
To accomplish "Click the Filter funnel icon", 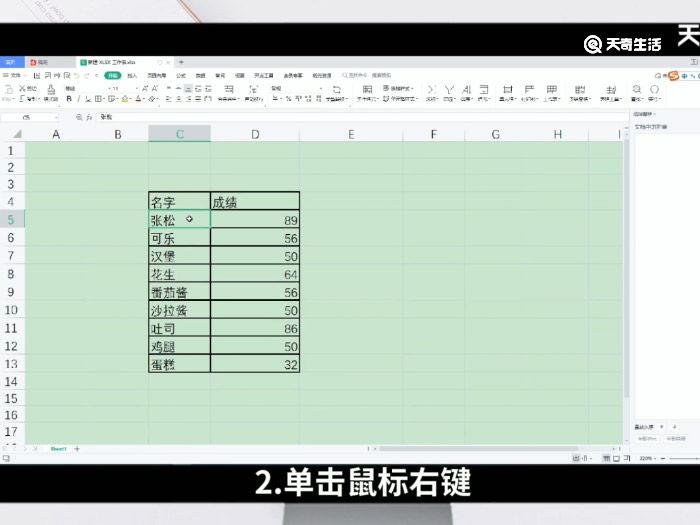I will click(x=449, y=90).
